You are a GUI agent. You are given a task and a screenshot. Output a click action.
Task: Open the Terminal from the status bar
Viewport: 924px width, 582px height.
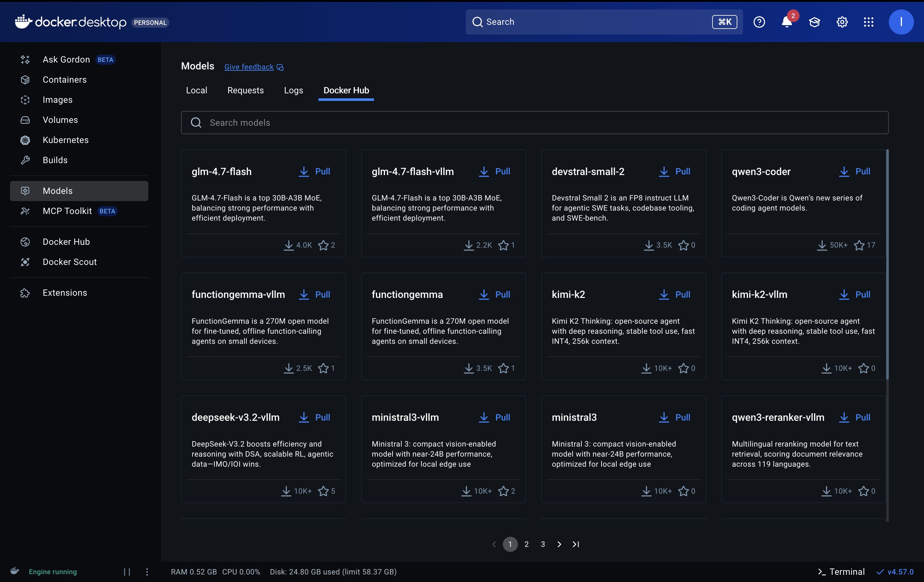[840, 572]
